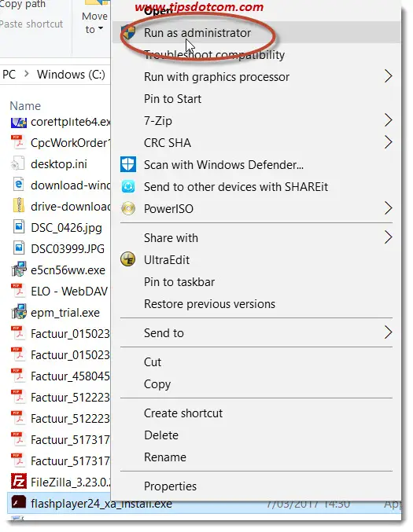Choose Pin to taskbar
Screen dimensions: 413x532
[x=179, y=281]
